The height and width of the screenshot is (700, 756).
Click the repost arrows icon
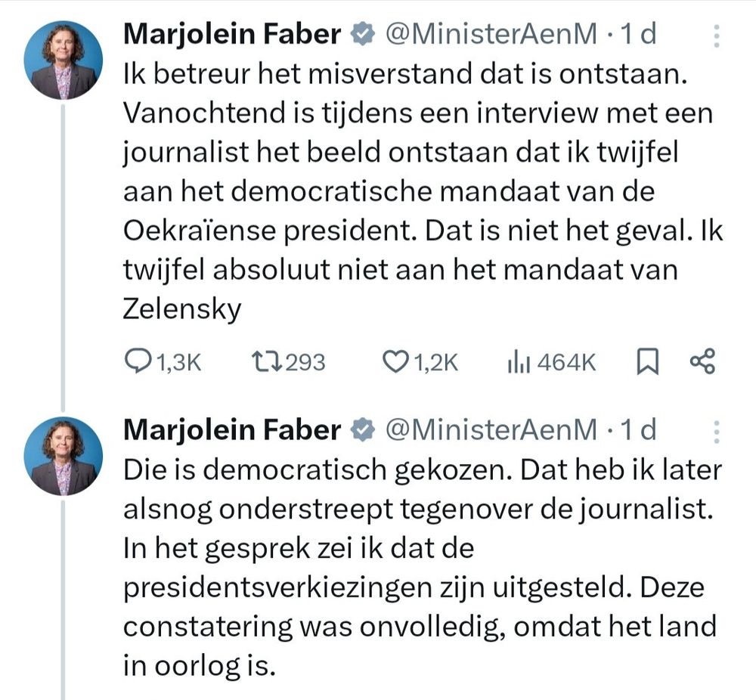[x=268, y=363]
